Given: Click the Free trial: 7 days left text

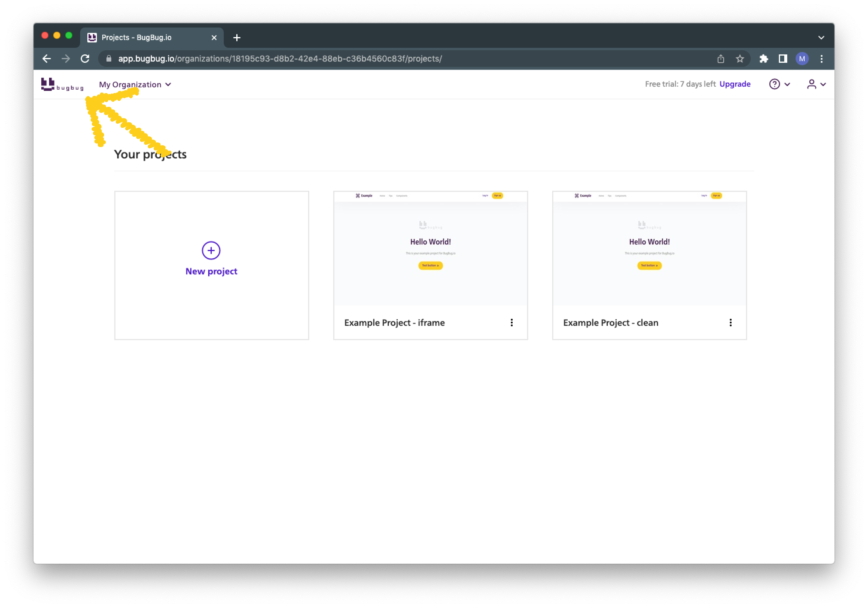Looking at the screenshot, I should pos(680,84).
